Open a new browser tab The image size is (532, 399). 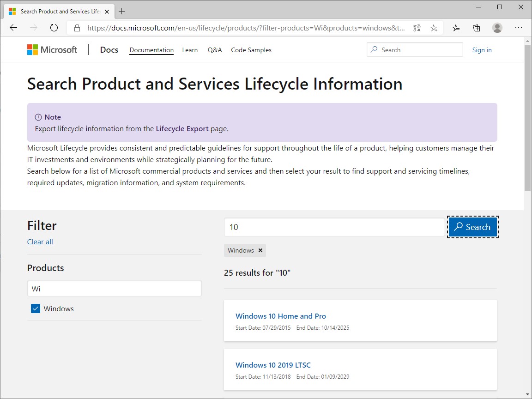(122, 11)
